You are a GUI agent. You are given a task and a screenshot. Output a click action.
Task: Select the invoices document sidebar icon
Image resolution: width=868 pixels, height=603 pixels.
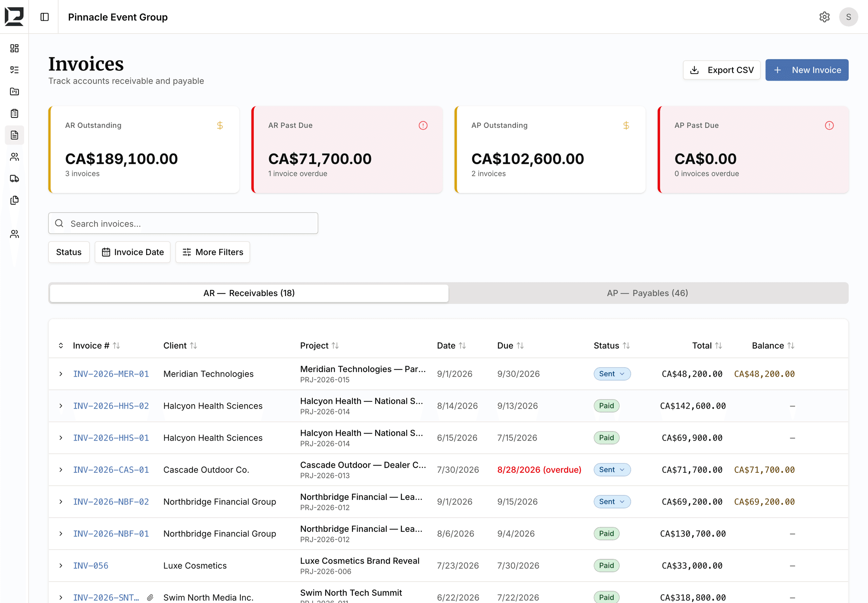click(14, 135)
